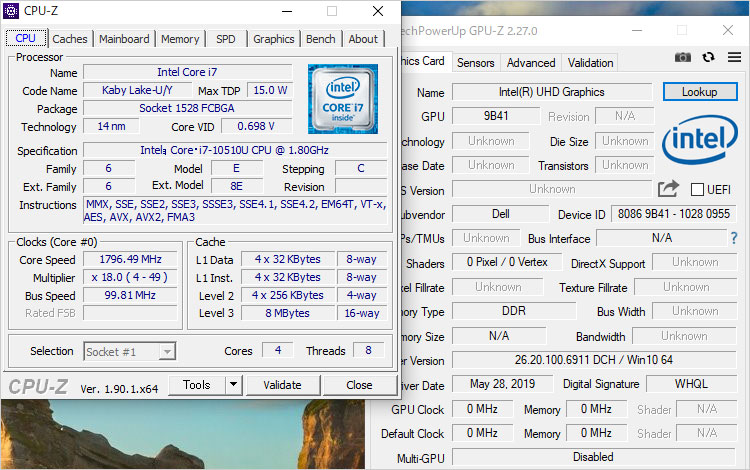750x470 pixels.
Task: Open the Bus Interface question mark help
Action: click(x=734, y=238)
